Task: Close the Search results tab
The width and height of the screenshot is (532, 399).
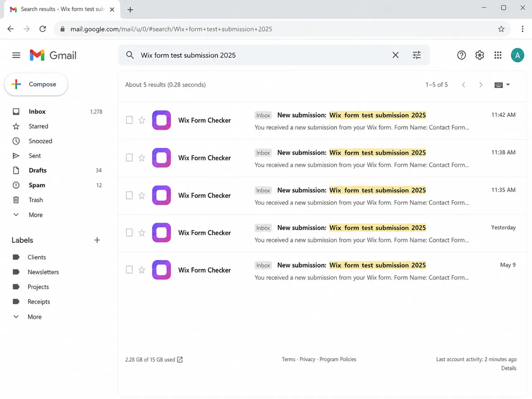Action: [x=112, y=10]
